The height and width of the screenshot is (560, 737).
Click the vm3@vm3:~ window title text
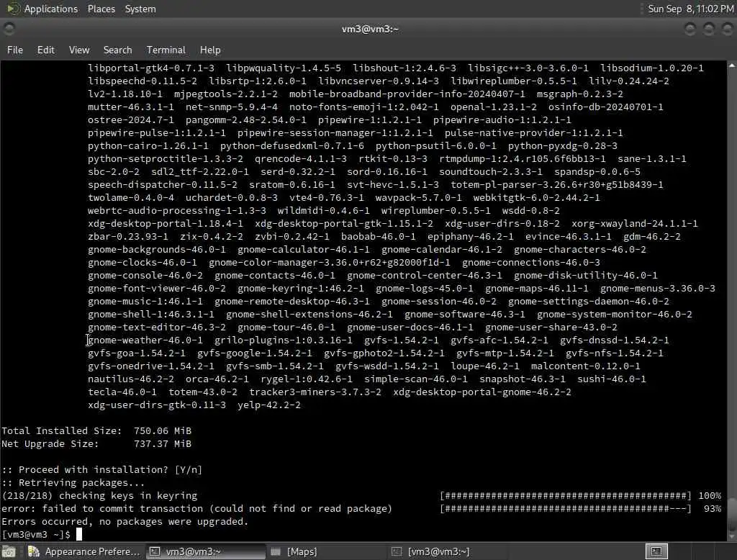coord(370,30)
